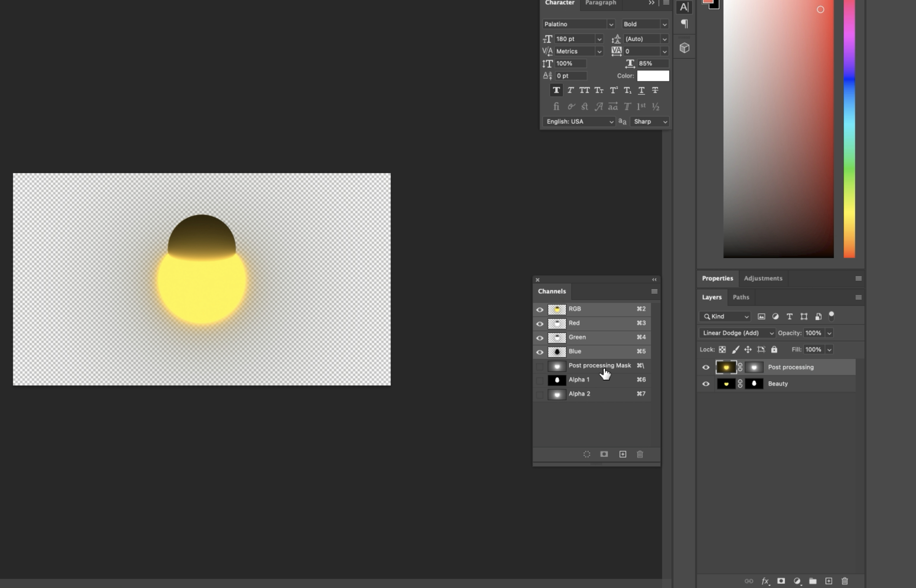The width and height of the screenshot is (916, 588).
Task: Click the white text Color swatch
Action: pyautogui.click(x=653, y=76)
